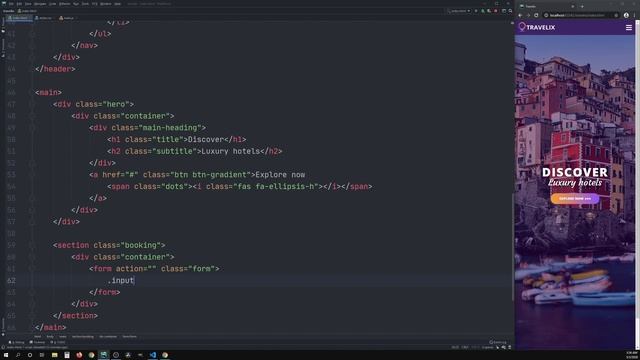Select the 'form.form' breadcrumb

(x=129, y=337)
